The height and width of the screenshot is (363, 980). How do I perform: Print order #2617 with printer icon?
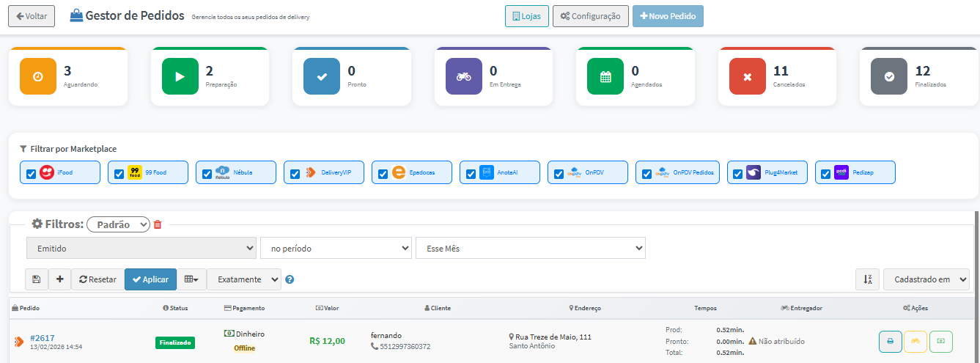[x=890, y=341]
